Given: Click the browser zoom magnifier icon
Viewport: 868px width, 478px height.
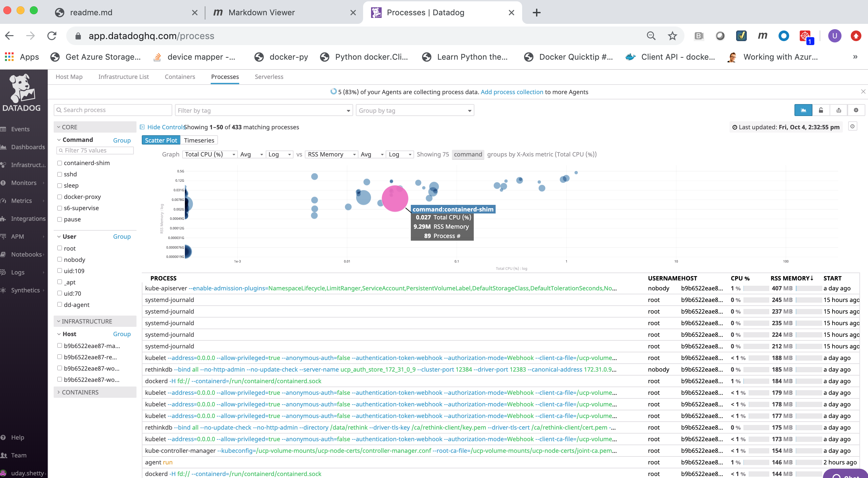Looking at the screenshot, I should [x=651, y=36].
